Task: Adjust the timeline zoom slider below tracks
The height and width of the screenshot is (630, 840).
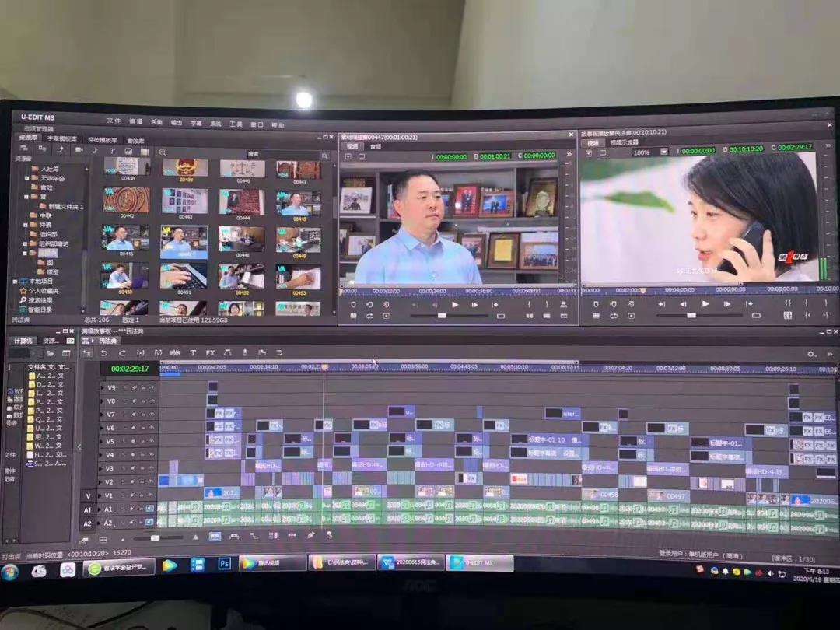Action: 155,538
